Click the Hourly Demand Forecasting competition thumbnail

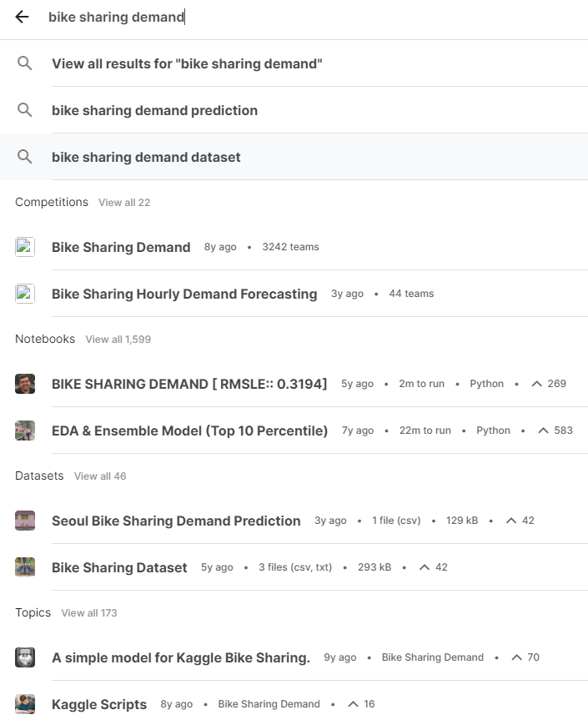coord(25,294)
